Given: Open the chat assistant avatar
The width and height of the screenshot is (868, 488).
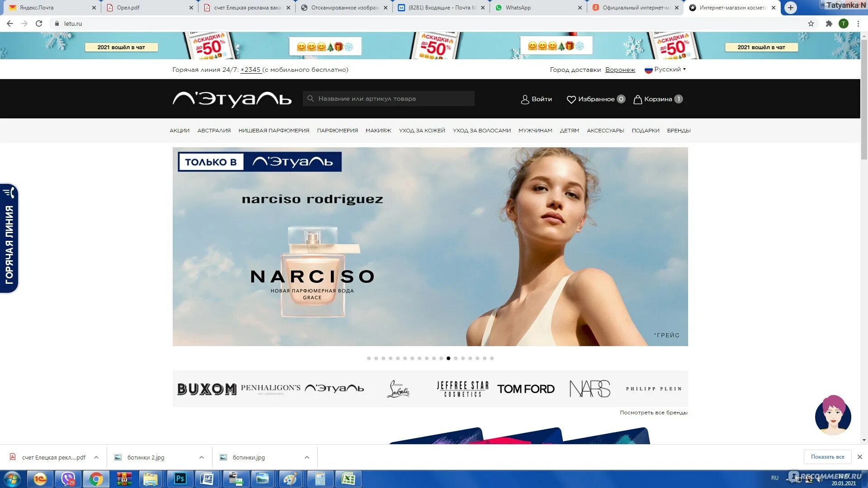Looking at the screenshot, I should pos(833,415).
